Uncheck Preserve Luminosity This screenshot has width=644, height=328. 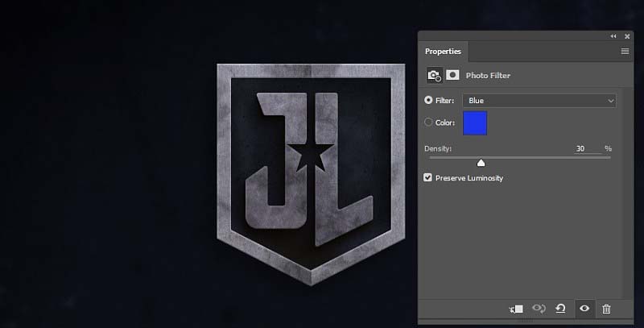(427, 177)
